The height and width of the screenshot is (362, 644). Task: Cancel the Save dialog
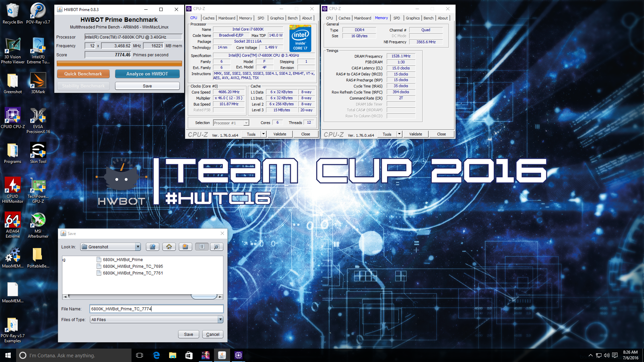point(213,334)
